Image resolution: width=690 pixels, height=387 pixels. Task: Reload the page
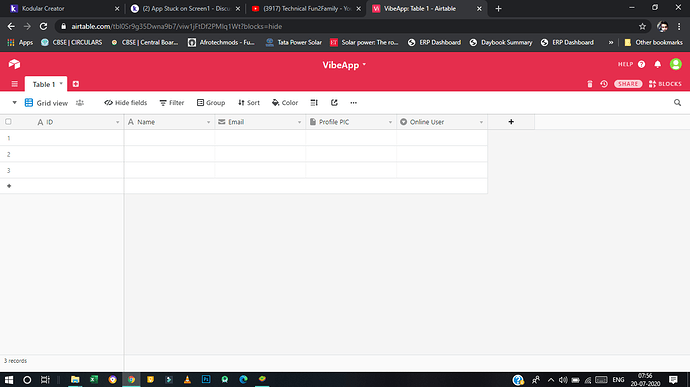43,26
